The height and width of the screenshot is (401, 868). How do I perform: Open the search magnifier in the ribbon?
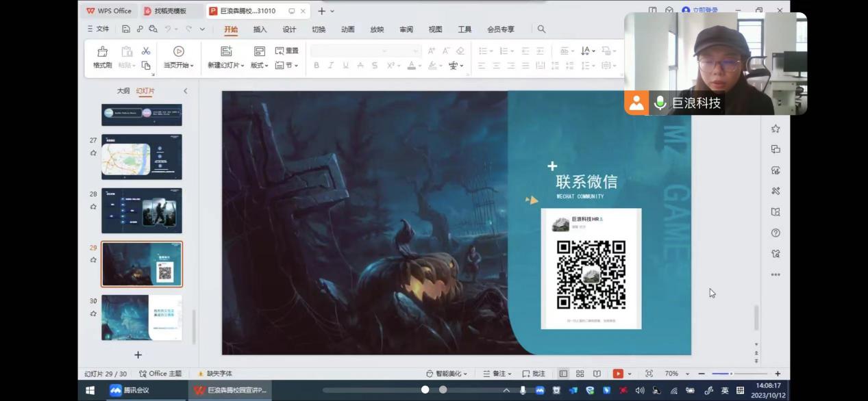click(x=541, y=29)
